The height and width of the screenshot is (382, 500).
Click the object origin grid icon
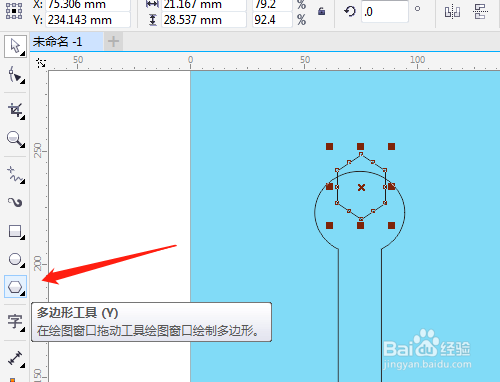14,11
